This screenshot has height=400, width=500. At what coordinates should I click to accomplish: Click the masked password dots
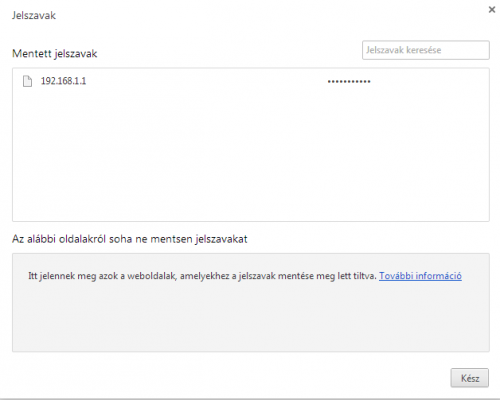(x=349, y=82)
